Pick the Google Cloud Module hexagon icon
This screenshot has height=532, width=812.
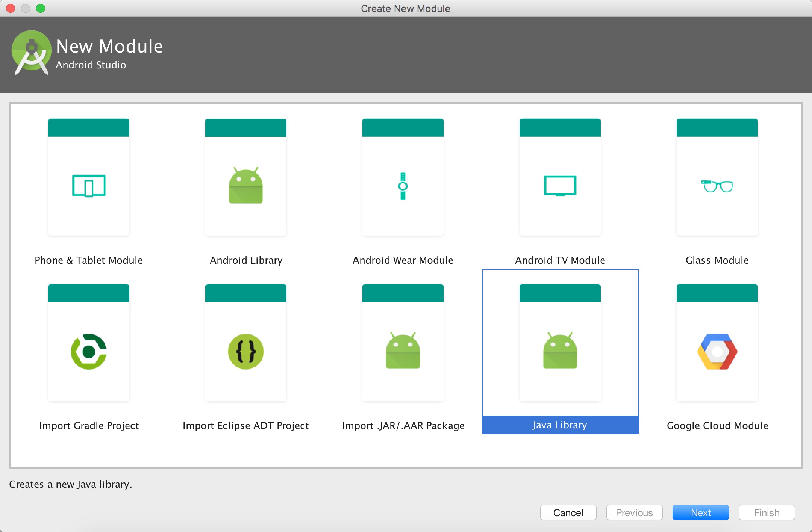(717, 352)
